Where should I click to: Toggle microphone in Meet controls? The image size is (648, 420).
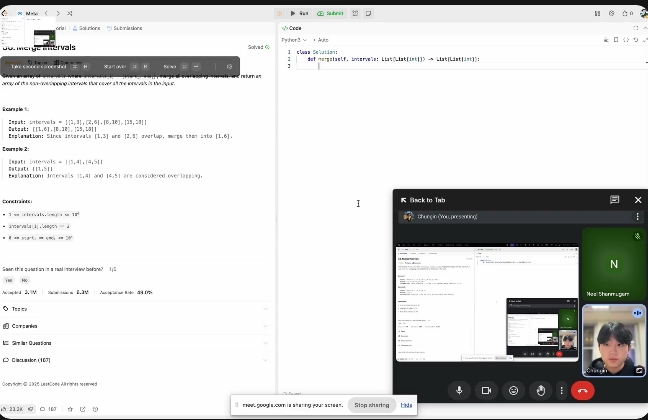pos(459,391)
